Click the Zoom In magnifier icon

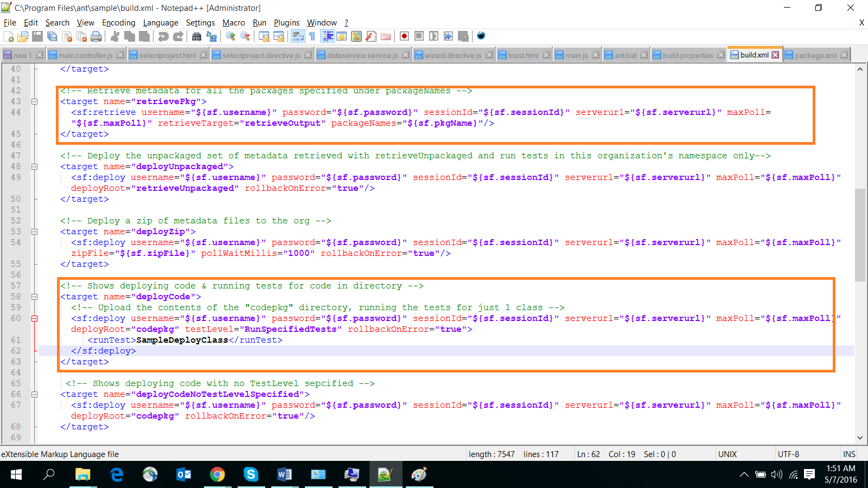pos(231,36)
